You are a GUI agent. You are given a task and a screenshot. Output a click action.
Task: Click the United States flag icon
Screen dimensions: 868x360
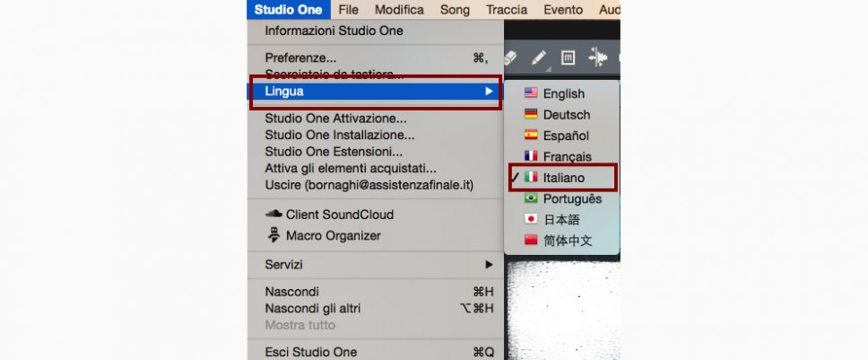[531, 93]
